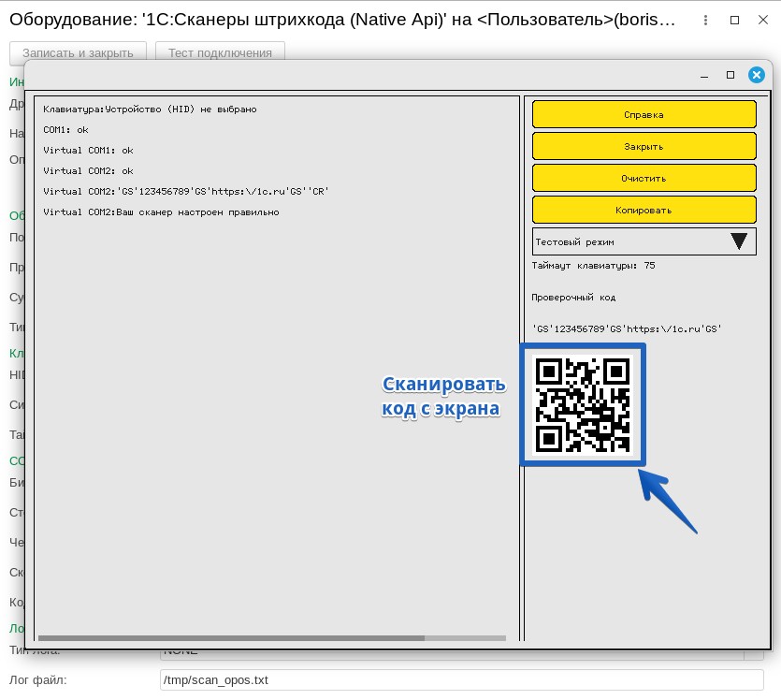The width and height of the screenshot is (781, 700).
Task: Close the scanner test dialog via blue X
Action: pyautogui.click(x=758, y=75)
